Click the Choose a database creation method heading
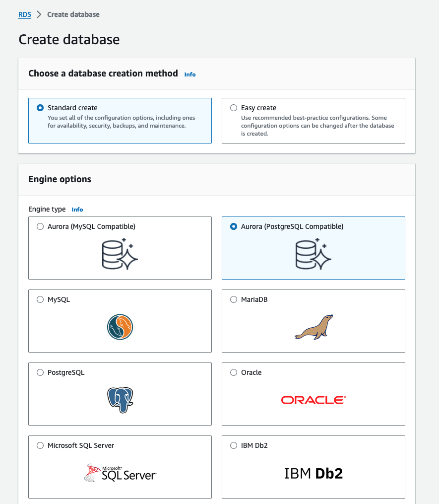The height and width of the screenshot is (504, 439). [x=103, y=73]
